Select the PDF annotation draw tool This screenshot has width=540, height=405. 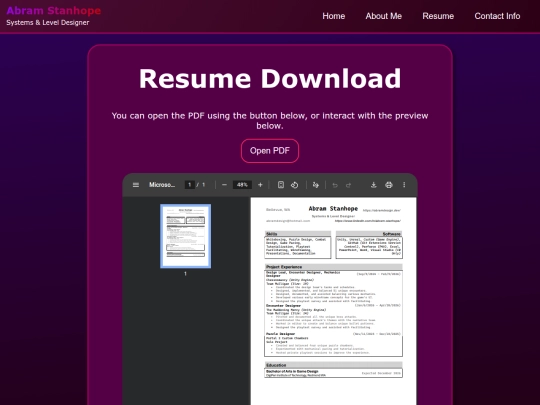(x=315, y=185)
